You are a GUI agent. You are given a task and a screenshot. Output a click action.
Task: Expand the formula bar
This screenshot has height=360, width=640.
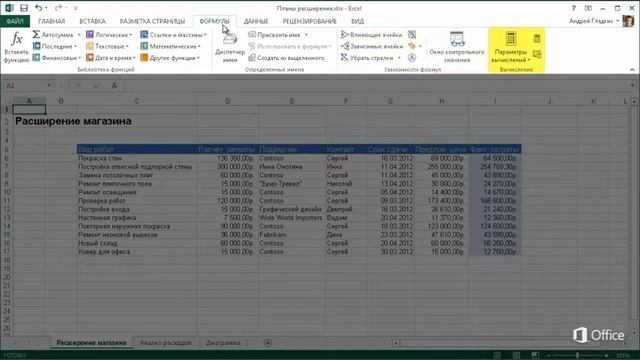click(x=632, y=85)
